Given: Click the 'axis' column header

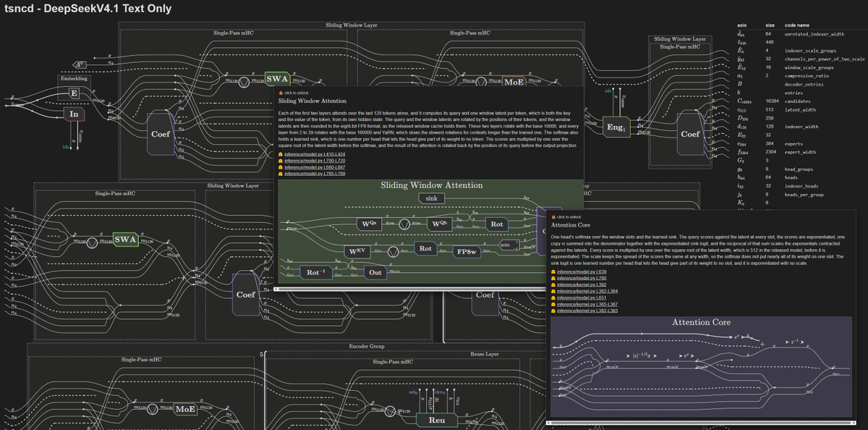Looking at the screenshot, I should coord(741,25).
